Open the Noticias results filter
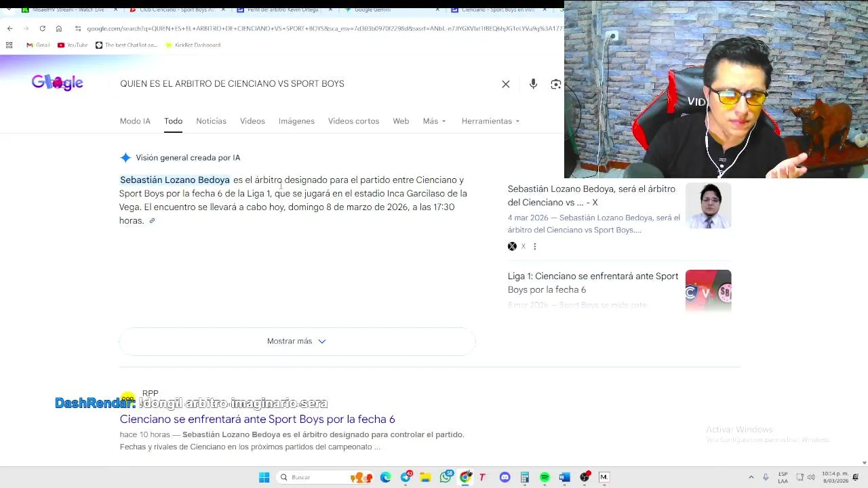Screen dimensions: 868x488 (211, 121)
